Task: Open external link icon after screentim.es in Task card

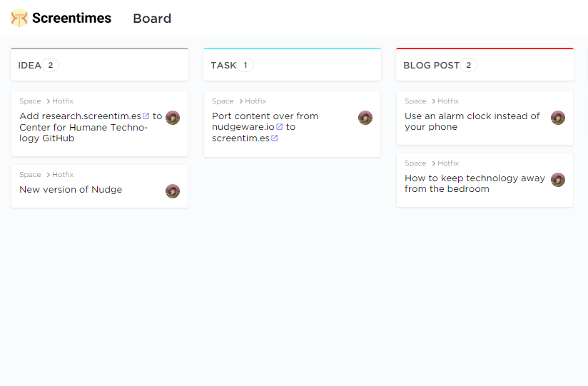Action: tap(275, 138)
